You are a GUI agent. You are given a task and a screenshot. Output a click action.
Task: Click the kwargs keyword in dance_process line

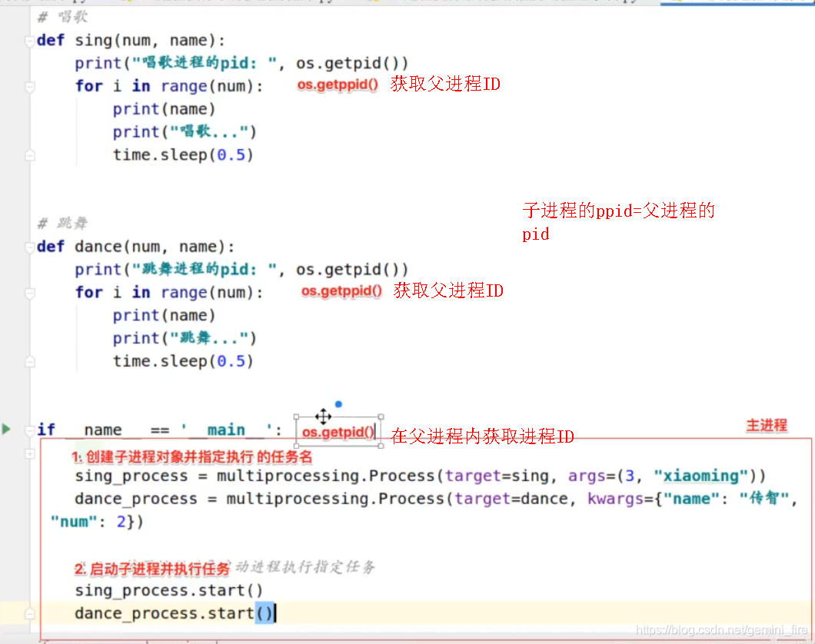[x=615, y=499]
